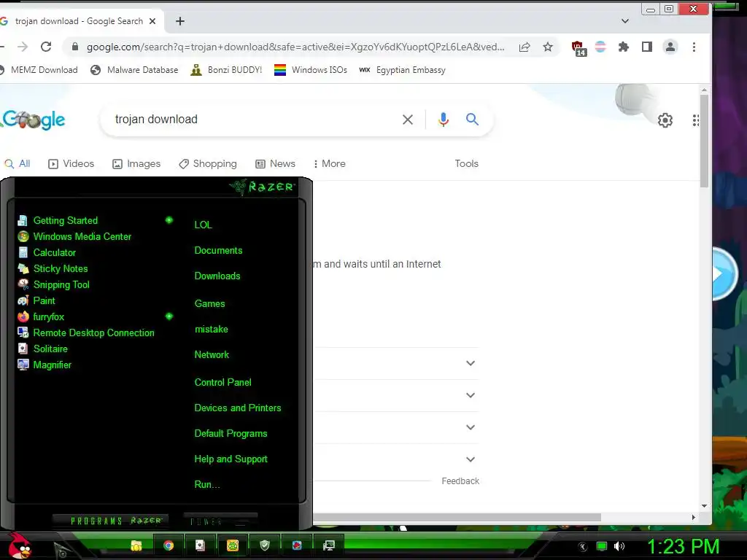Click the volume speaker tray icon
This screenshot has width=747, height=560.
coord(619,546)
